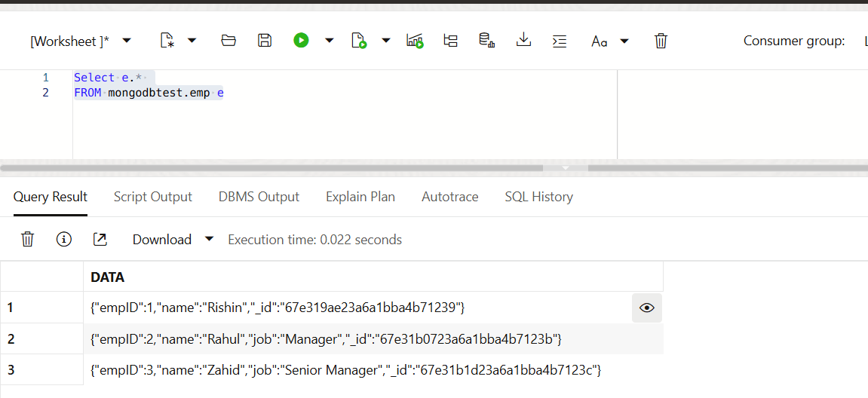
Task: Click the DATA column header
Action: 108,277
